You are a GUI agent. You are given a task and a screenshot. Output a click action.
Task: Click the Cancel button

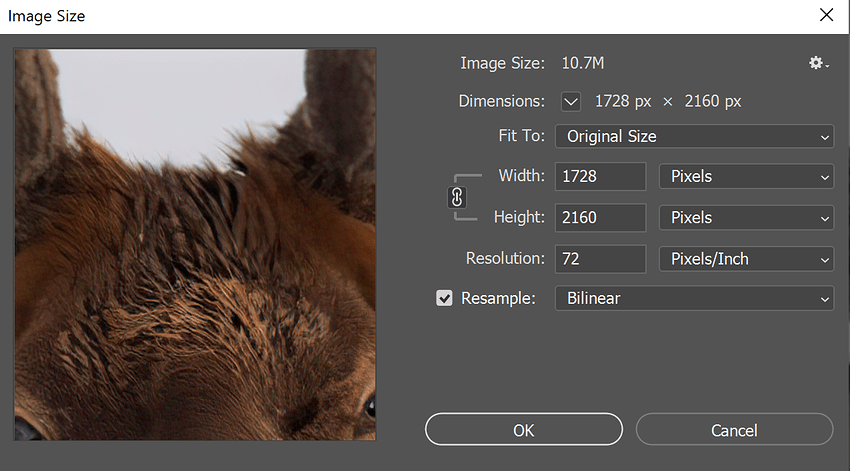click(x=735, y=430)
